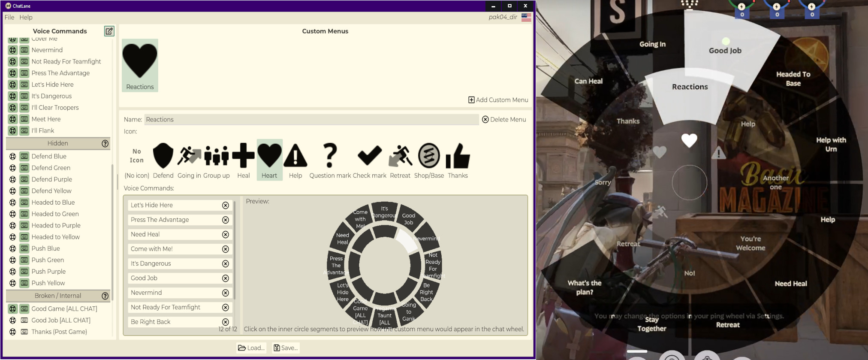This screenshot has height=360, width=868.
Task: Click the Load... button
Action: (x=251, y=348)
